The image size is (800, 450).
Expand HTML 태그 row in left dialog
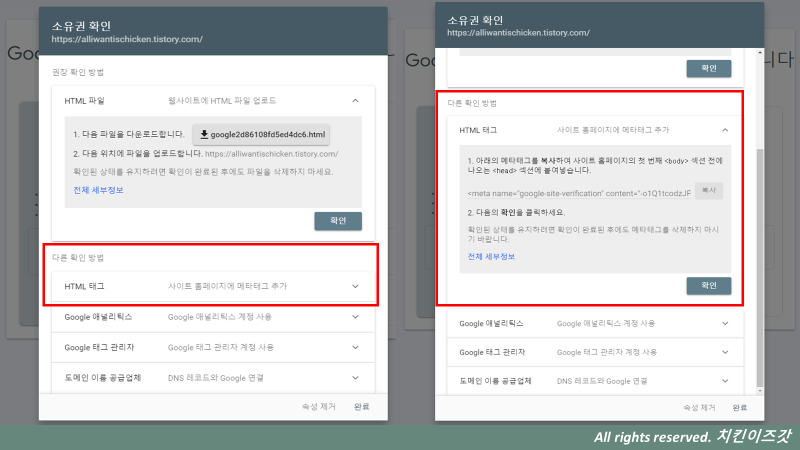213,286
